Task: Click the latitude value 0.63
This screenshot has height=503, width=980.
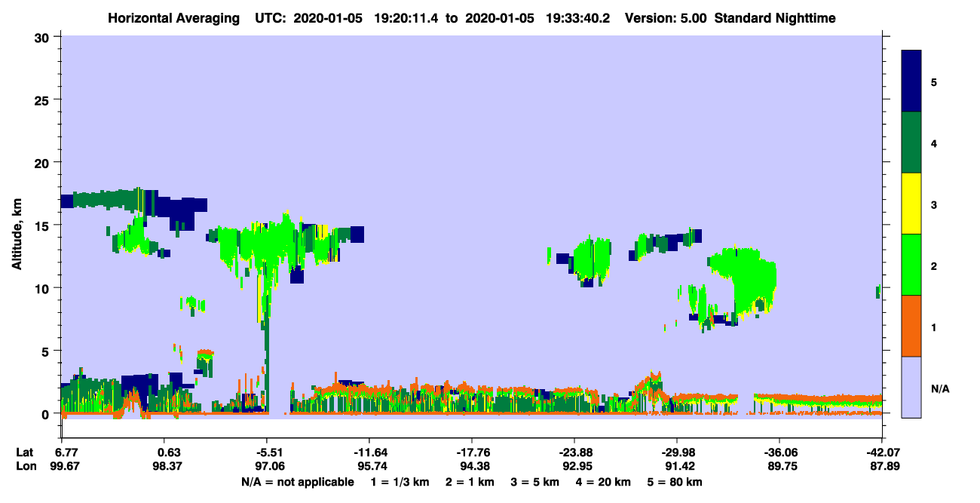Action: (169, 452)
